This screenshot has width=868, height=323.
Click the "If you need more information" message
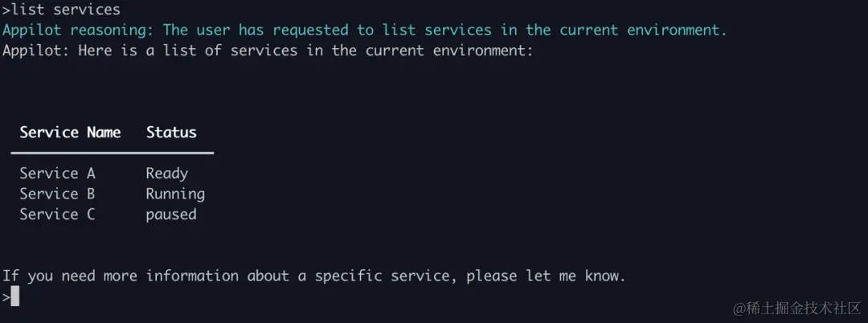pos(314,276)
